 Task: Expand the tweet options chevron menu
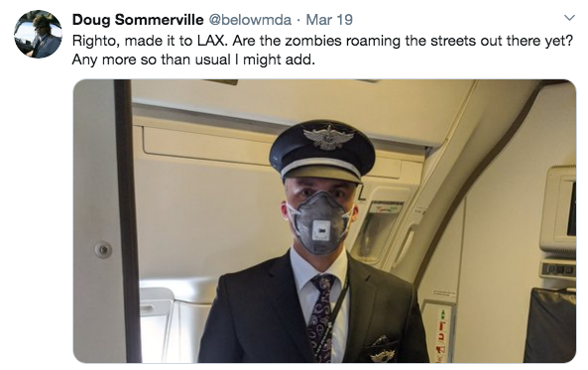(569, 18)
